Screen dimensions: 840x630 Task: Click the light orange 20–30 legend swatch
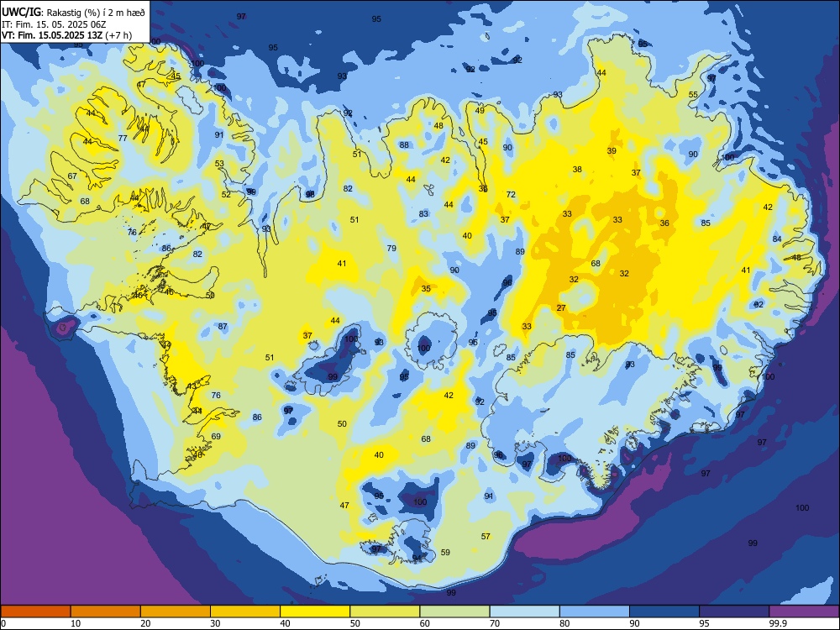(x=176, y=612)
